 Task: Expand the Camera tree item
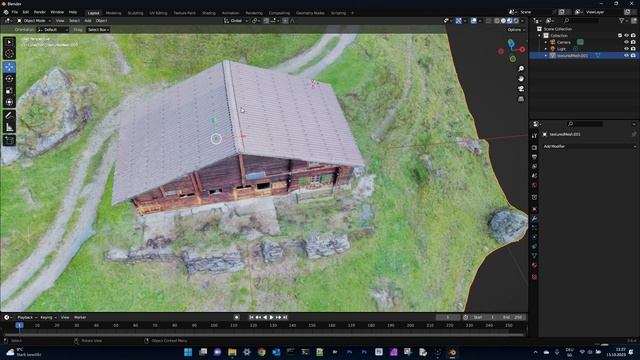pyautogui.click(x=546, y=42)
